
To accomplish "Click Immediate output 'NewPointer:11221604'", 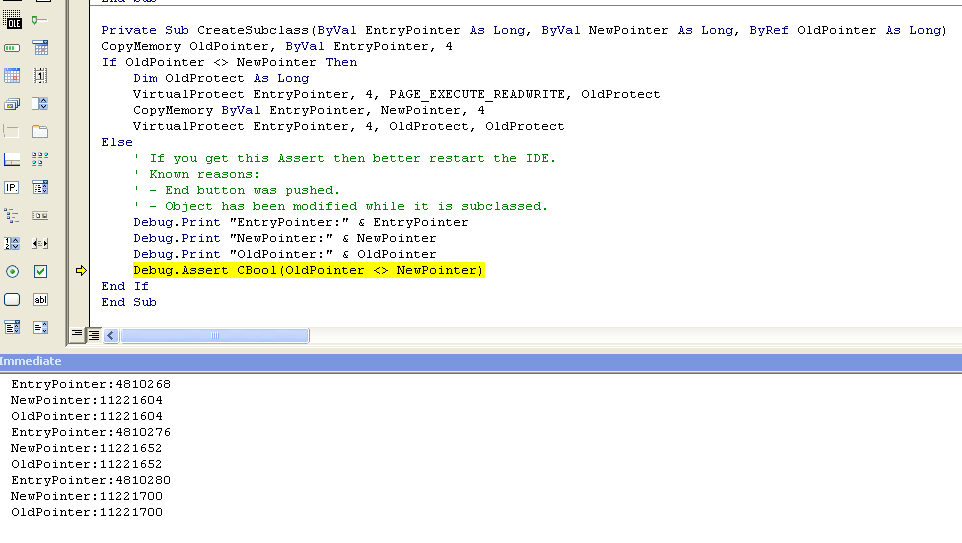I will pos(87,400).
